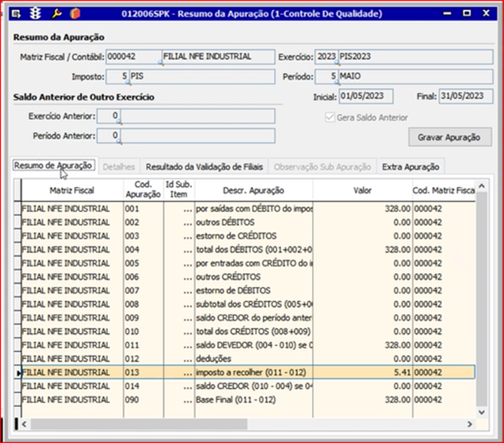Click the traffic light icon in title bar
This screenshot has height=443, width=504.
tap(34, 14)
